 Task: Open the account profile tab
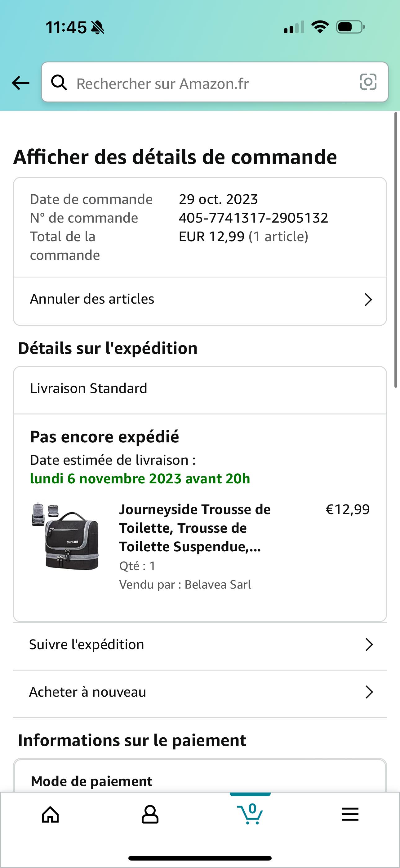[x=150, y=815]
